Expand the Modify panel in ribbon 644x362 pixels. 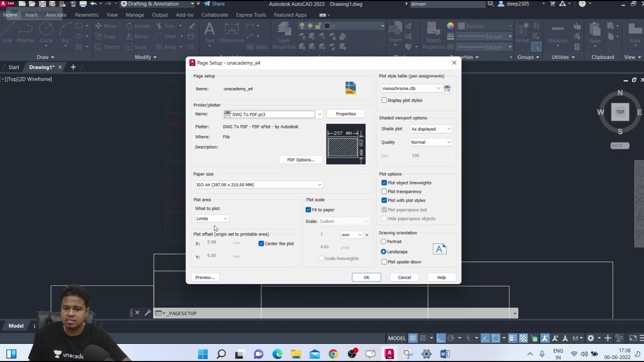click(146, 57)
